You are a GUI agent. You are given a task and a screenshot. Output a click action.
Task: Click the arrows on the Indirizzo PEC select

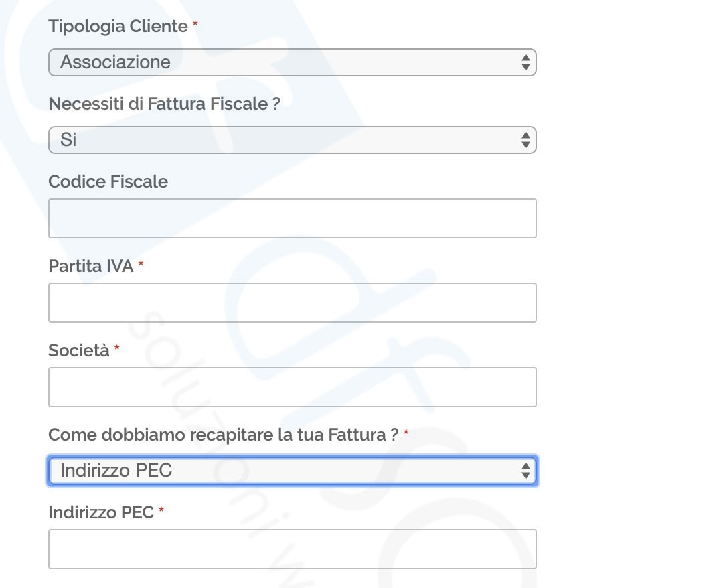click(526, 471)
